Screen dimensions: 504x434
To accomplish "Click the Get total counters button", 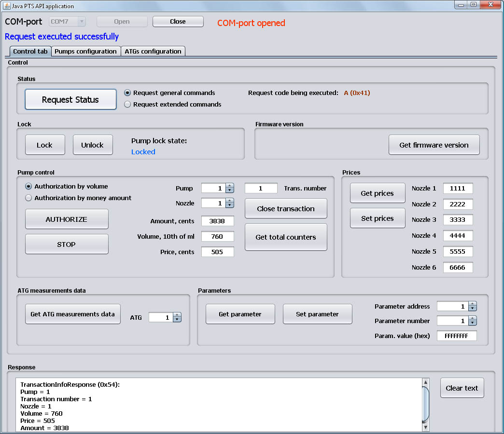I will tap(286, 237).
